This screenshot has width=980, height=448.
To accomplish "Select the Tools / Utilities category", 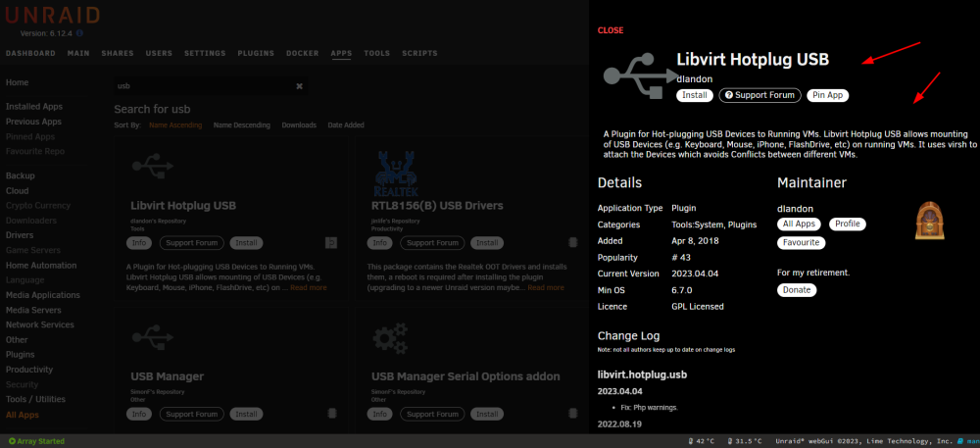I will [35, 399].
